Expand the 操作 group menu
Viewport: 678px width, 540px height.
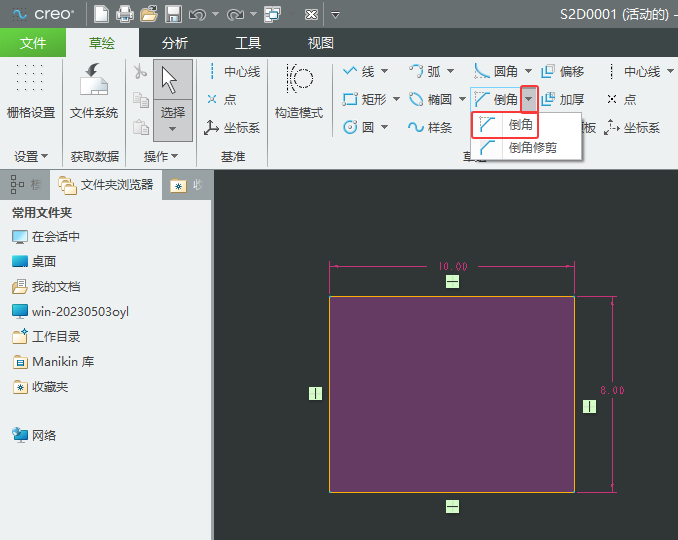tap(160, 156)
